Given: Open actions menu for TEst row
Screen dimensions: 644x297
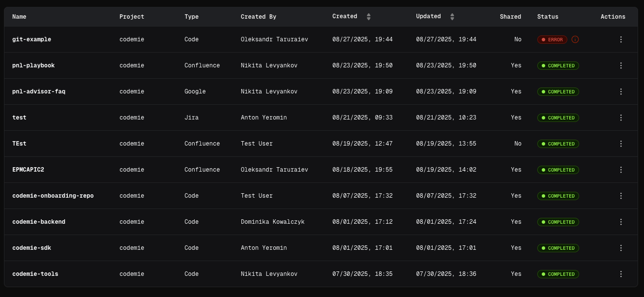Looking at the screenshot, I should [x=621, y=144].
